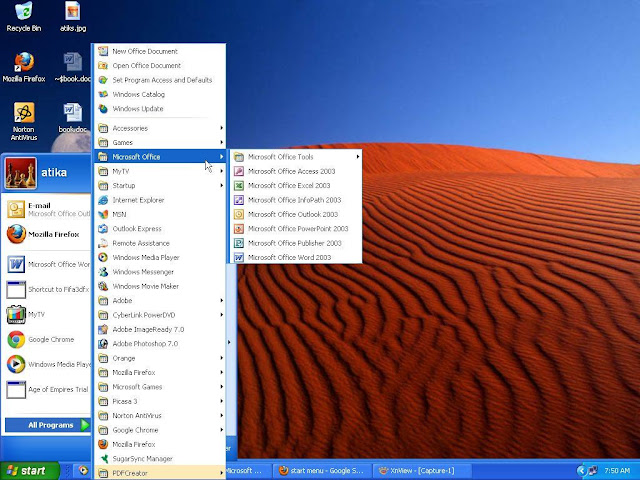Open Microsoft Office Word recent item
The image size is (640, 480).
tap(47, 264)
